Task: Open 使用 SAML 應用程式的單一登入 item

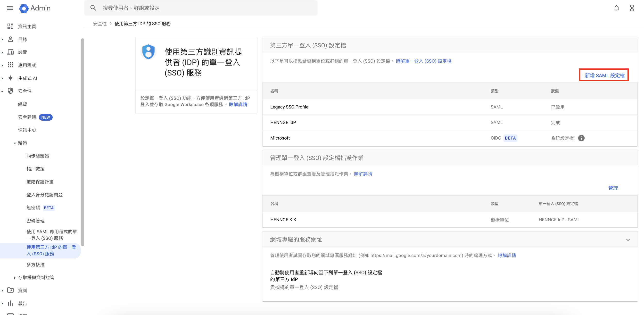Action: 51,235
